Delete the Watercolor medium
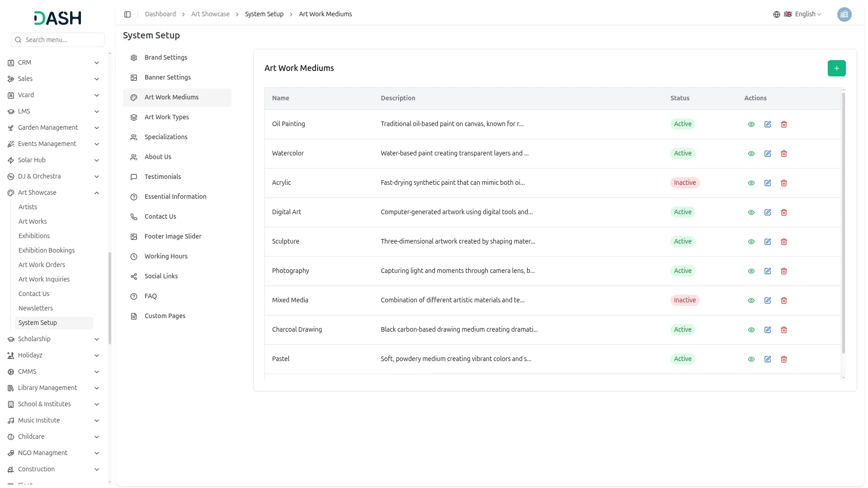The width and height of the screenshot is (868, 488). 783,154
